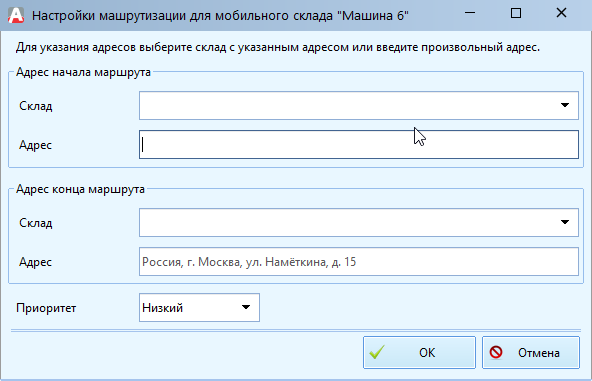Expand the Приоритет dropdown set to Низкий
Viewport: 592px width, 381px height.
(199, 308)
